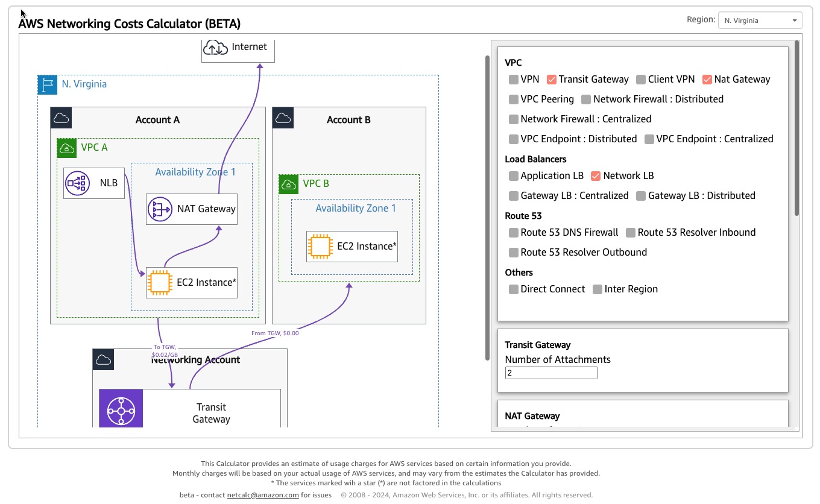Click the 'From TGW, $0.00' cost label
Image resolution: width=820 pixels, height=504 pixels.
tap(275, 333)
